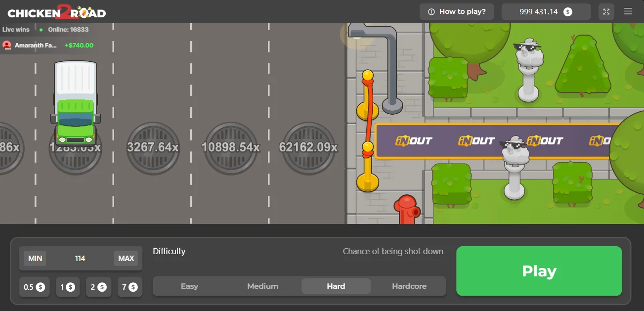Image resolution: width=644 pixels, height=311 pixels.
Task: Click Chance of being shot down text
Action: click(393, 251)
